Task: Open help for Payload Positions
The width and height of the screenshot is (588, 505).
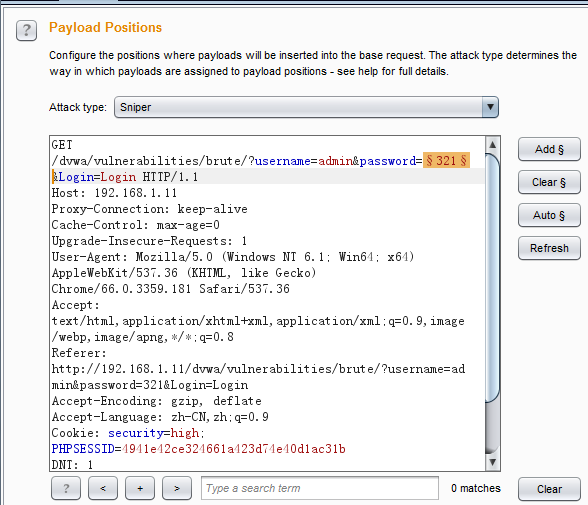Action: [x=26, y=30]
